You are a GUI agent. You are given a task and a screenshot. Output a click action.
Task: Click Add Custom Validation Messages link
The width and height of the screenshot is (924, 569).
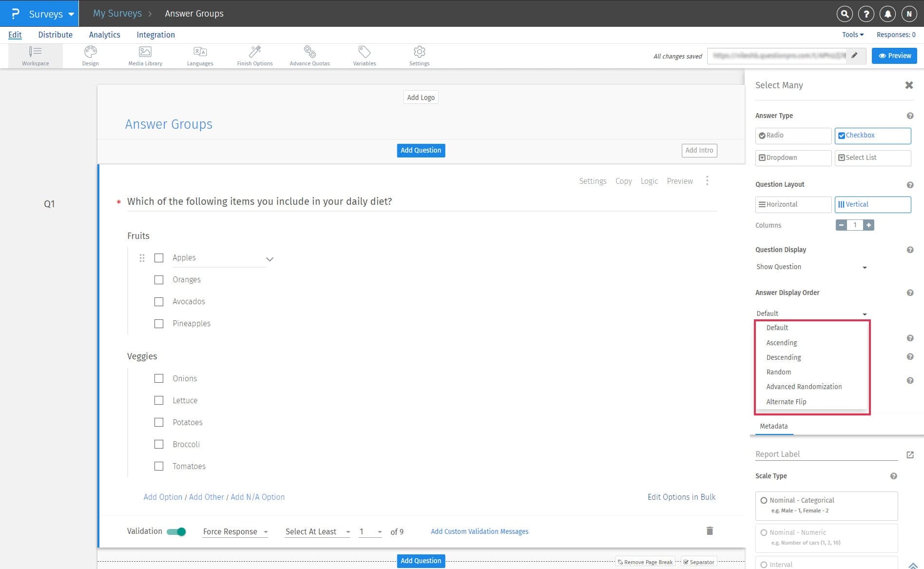tap(480, 531)
